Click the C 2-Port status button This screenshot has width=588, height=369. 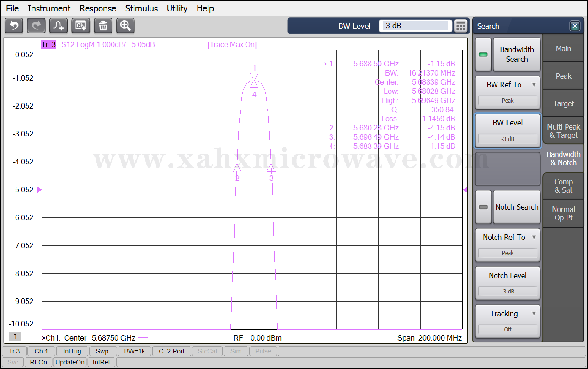point(171,351)
